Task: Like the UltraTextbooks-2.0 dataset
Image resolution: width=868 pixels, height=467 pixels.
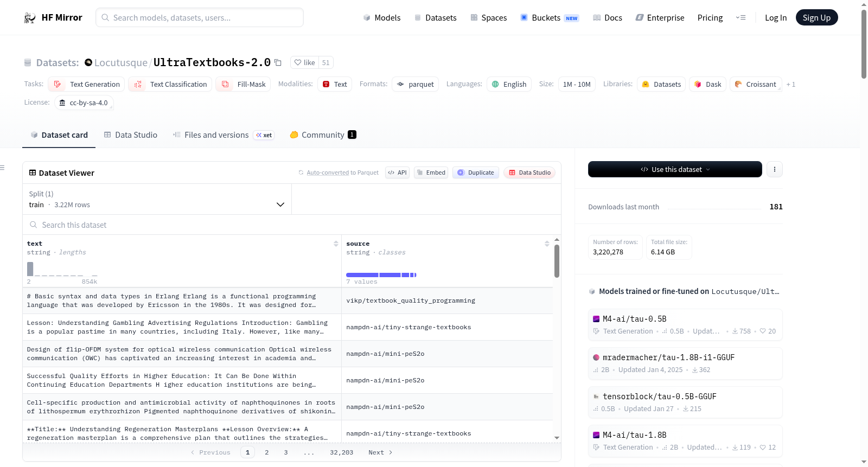Action: tap(304, 62)
